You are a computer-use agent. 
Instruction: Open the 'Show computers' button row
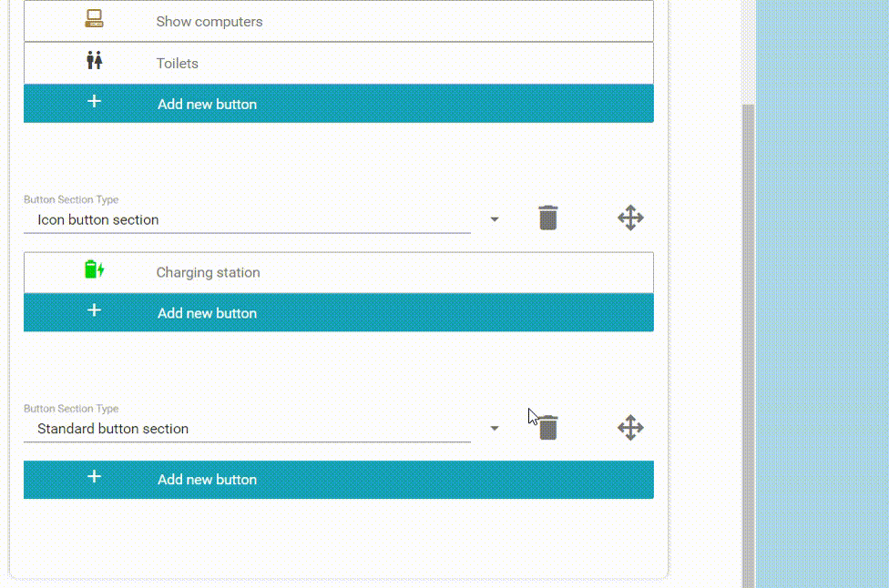339,21
